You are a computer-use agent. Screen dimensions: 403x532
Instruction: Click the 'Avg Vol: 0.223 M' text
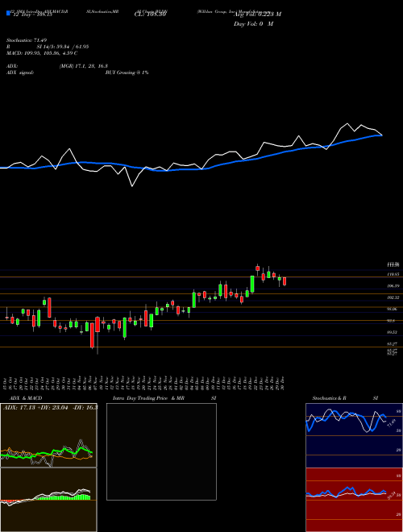coord(258,14)
